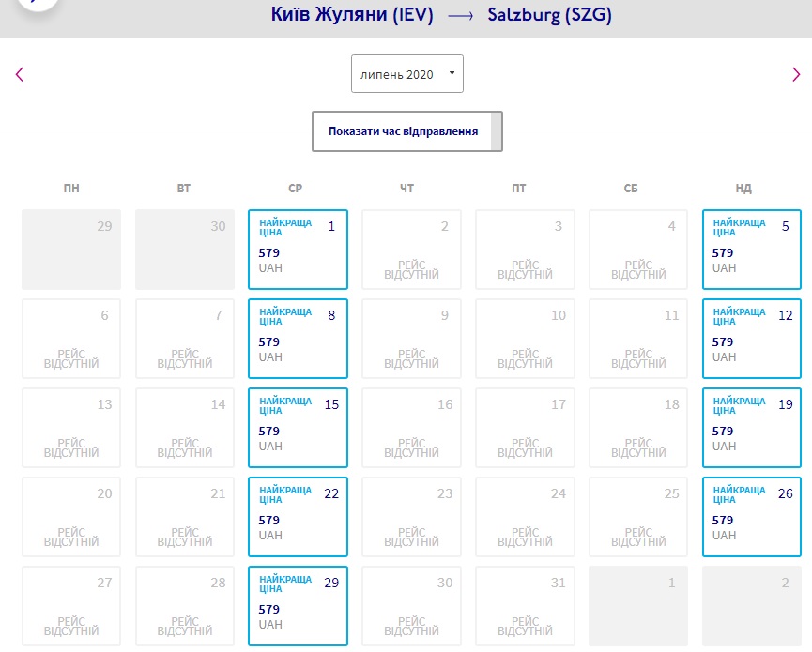Click the greyed-out June 29 cell
Screen dimensions: 812x652
pos(71,249)
